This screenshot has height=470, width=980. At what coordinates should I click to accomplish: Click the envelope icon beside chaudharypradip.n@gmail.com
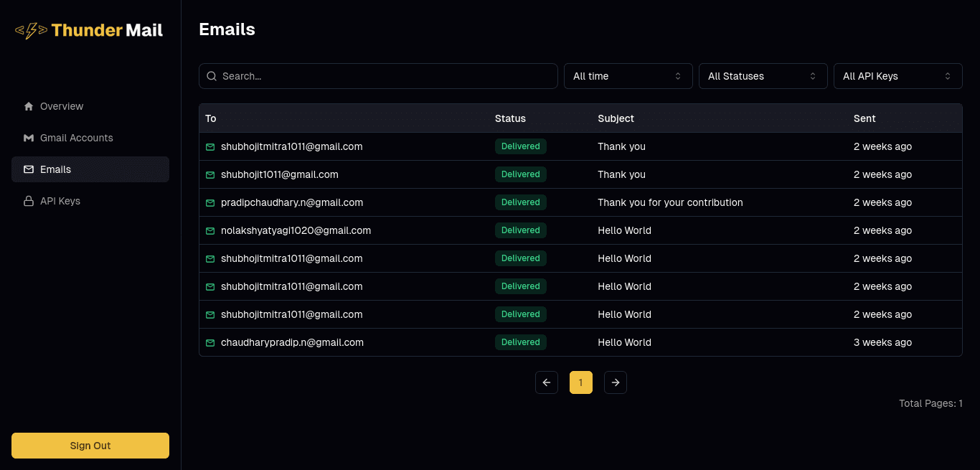(209, 342)
